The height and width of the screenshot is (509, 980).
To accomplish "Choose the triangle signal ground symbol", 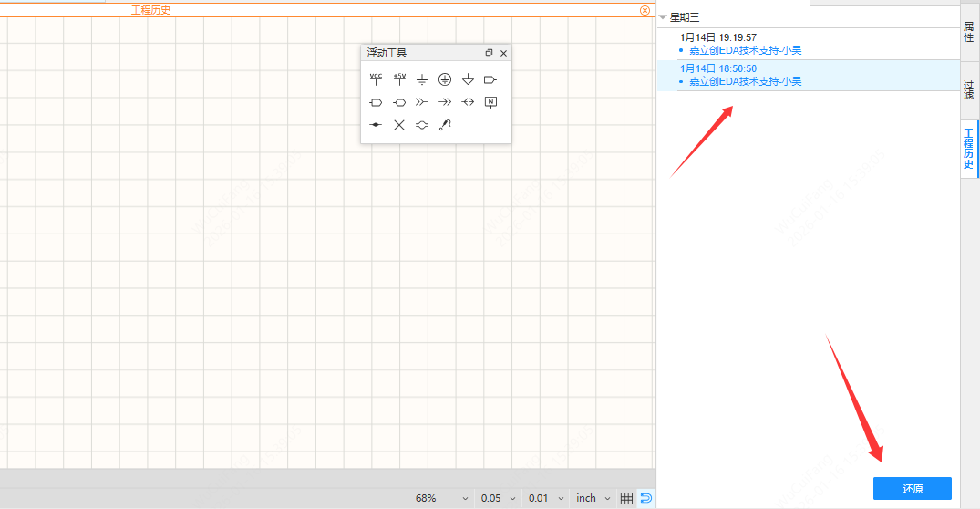I will (x=468, y=79).
